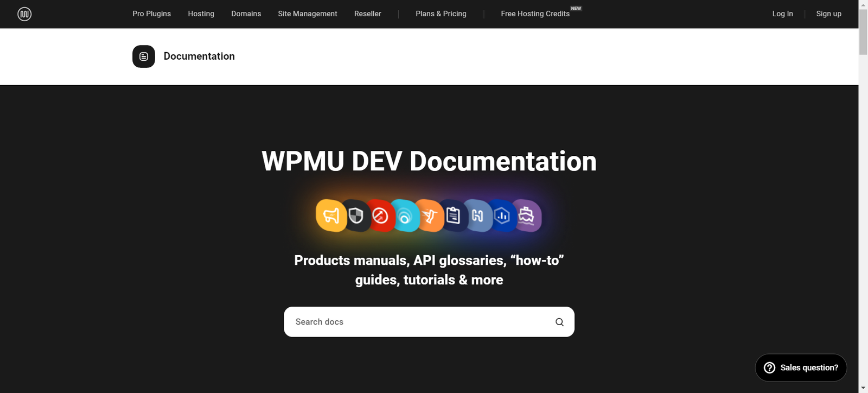
Task: Click the dark clipboard Forminator icon
Action: pos(454,216)
